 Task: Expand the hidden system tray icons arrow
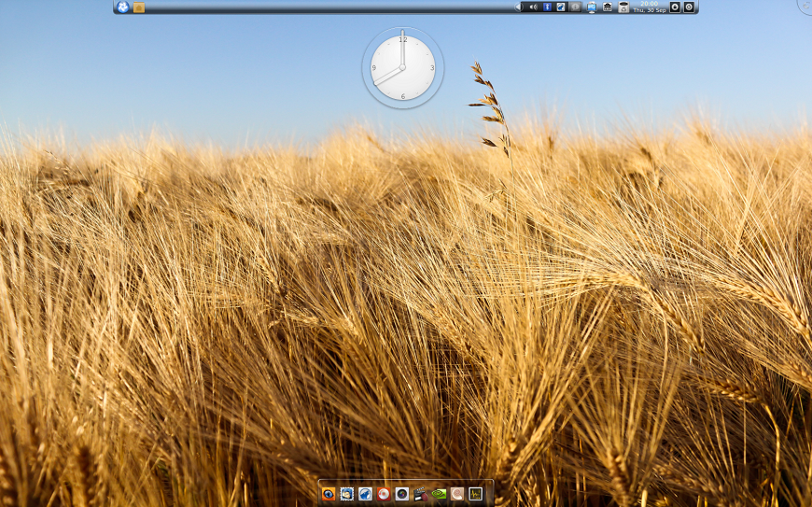pyautogui.click(x=518, y=7)
